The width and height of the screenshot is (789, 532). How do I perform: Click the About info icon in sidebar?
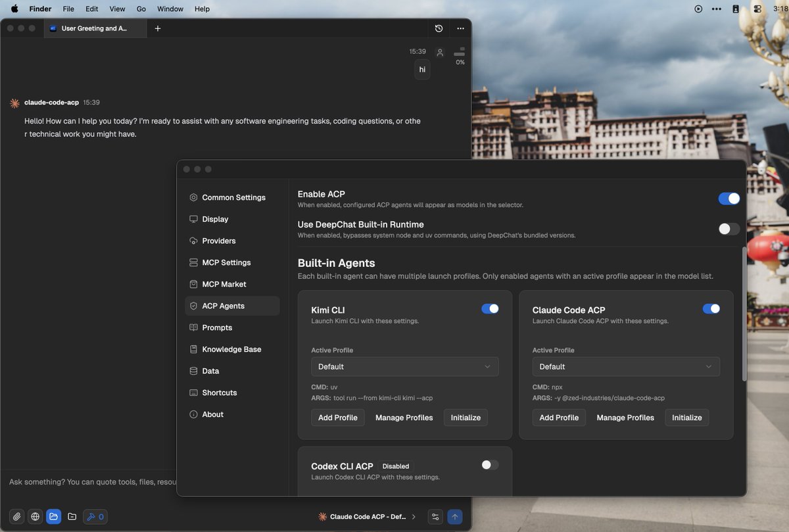click(193, 414)
